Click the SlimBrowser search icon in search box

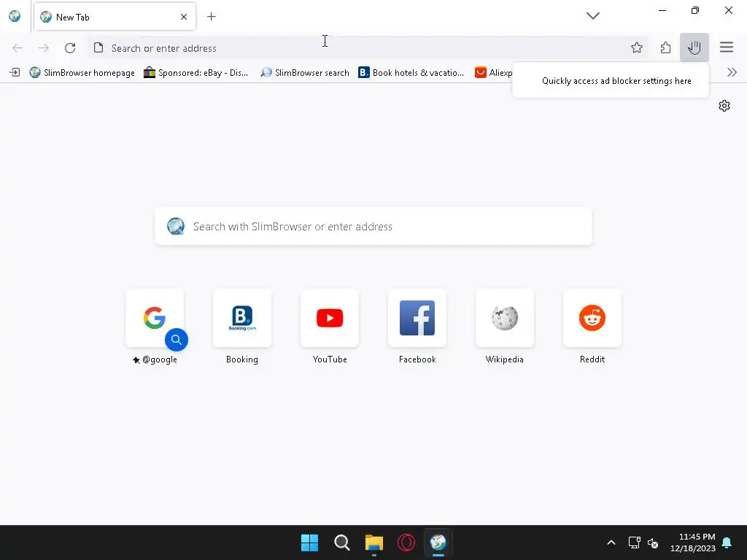(x=176, y=227)
